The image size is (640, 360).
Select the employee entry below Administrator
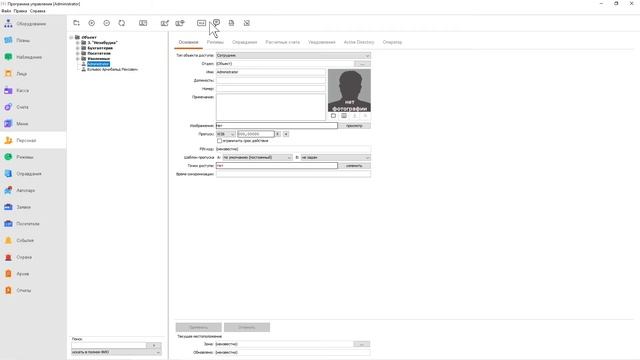[x=112, y=69]
